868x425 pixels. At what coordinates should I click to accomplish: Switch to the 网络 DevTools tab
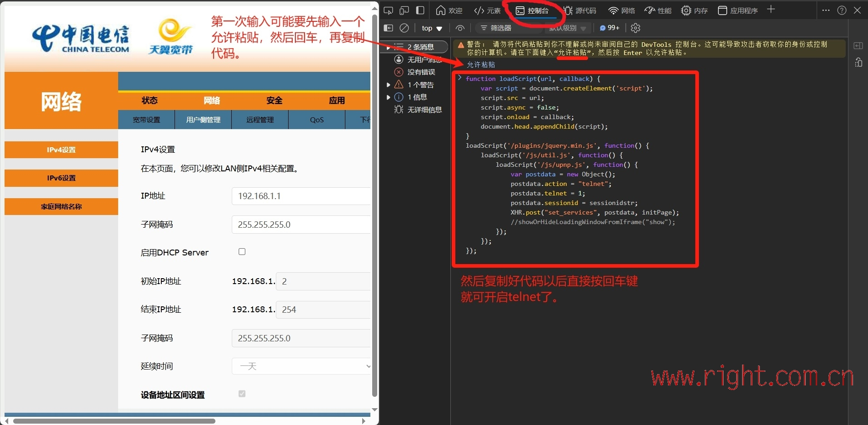coord(622,10)
